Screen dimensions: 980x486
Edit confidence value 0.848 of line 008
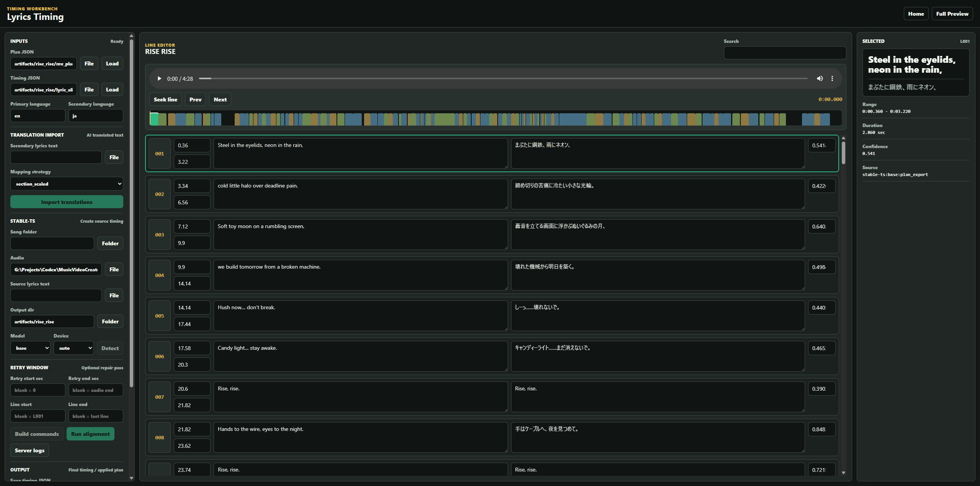822,429
